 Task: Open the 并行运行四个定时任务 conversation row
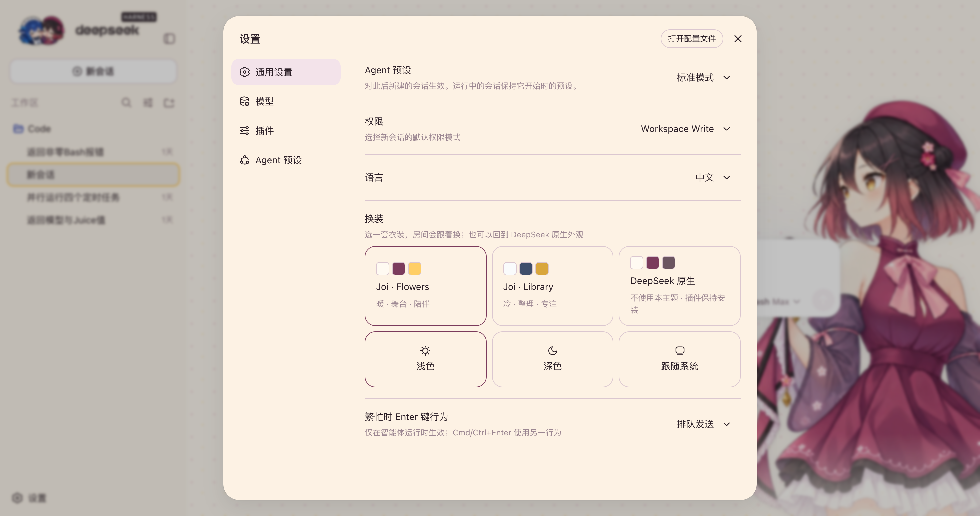tap(93, 197)
